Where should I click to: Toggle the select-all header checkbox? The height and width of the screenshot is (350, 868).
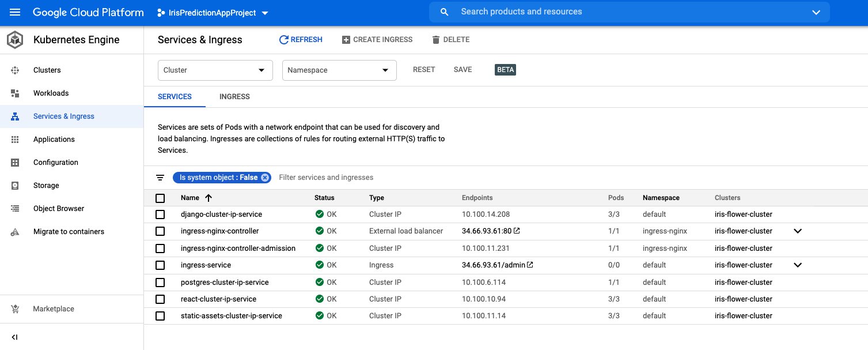point(160,198)
